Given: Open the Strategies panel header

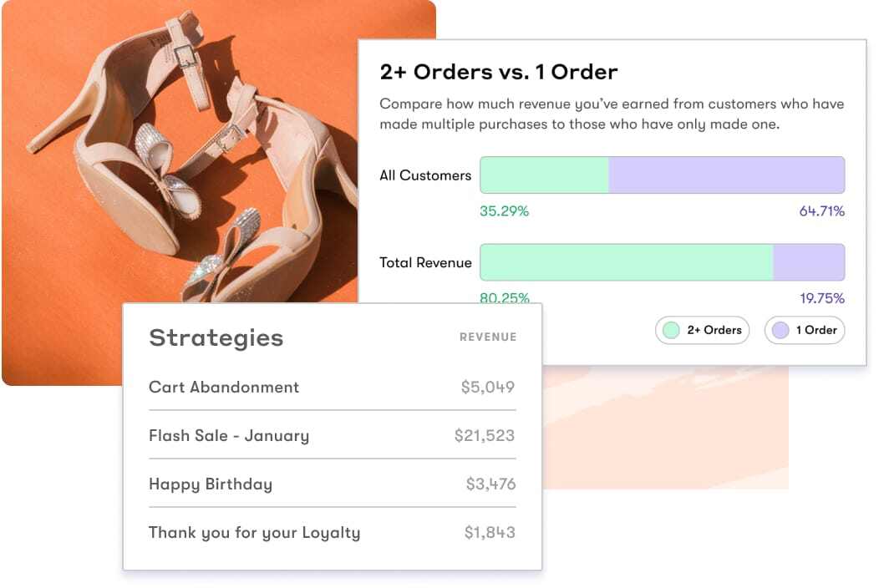Looking at the screenshot, I should [x=216, y=337].
